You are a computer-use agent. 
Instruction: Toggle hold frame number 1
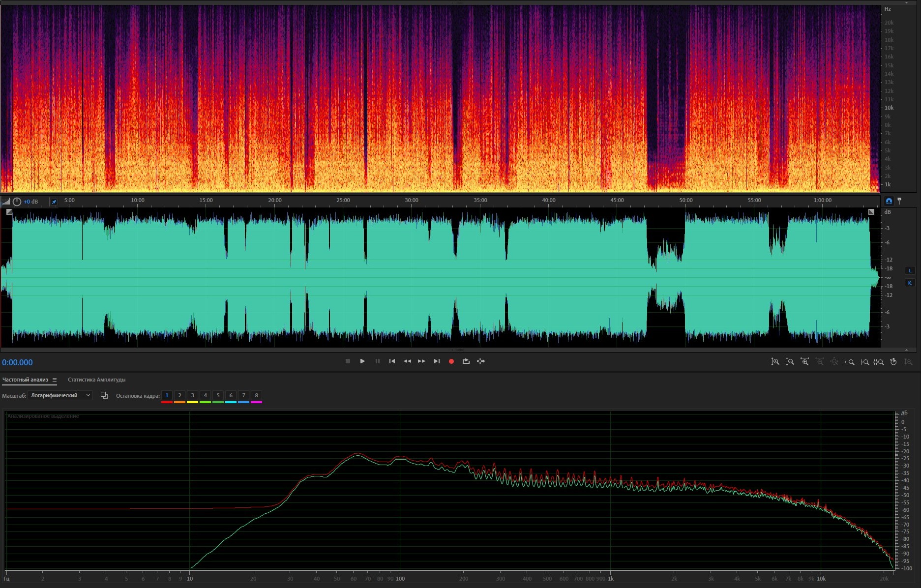[167, 395]
